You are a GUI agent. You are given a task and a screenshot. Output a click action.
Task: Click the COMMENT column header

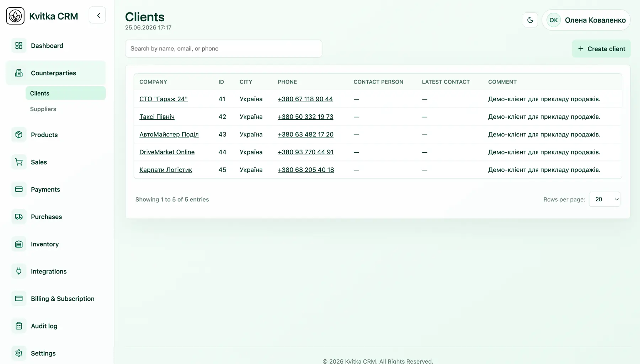coord(502,82)
